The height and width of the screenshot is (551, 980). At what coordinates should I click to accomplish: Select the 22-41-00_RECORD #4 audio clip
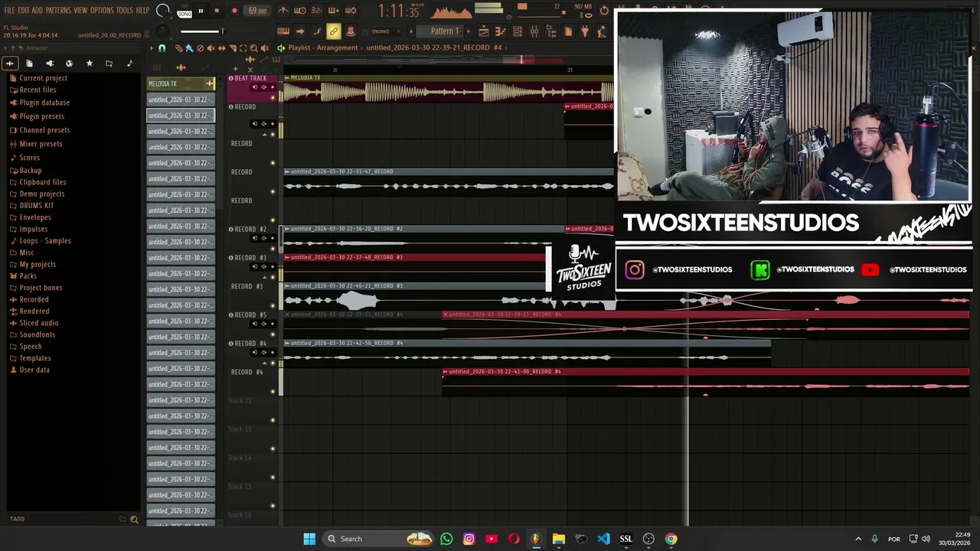(705, 381)
